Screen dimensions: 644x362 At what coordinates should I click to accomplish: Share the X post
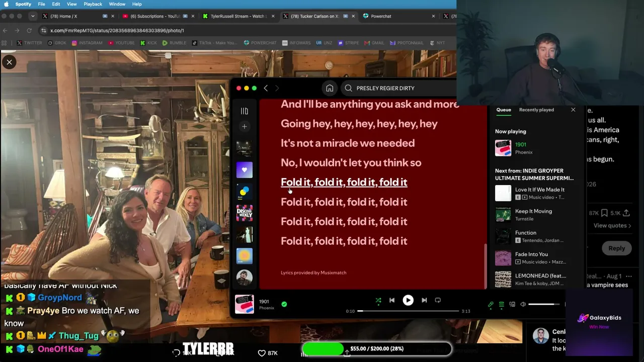pos(626,213)
